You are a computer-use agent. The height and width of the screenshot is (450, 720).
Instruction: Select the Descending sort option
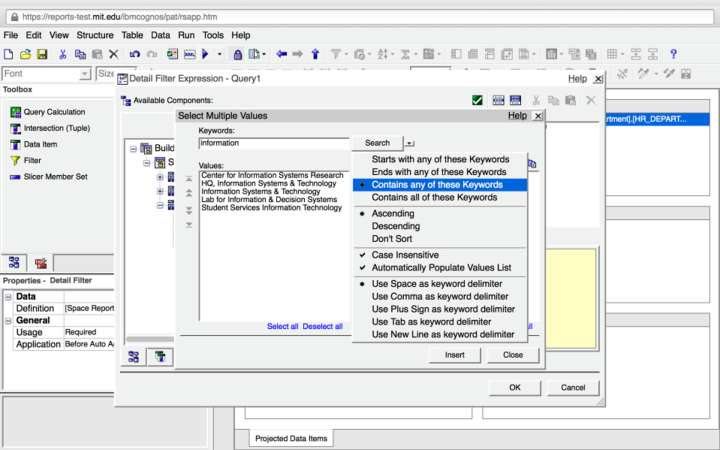(x=396, y=226)
